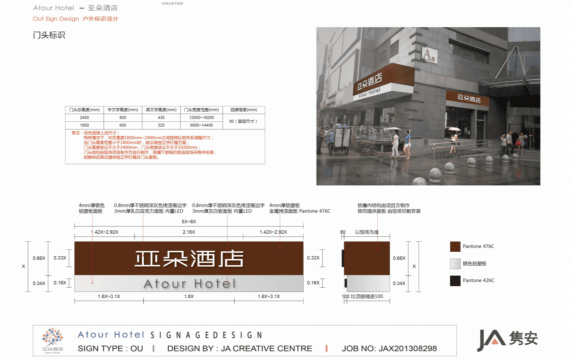Click the 'Atour Hotel SIGNAGEDESIGN' footer title

point(170,335)
